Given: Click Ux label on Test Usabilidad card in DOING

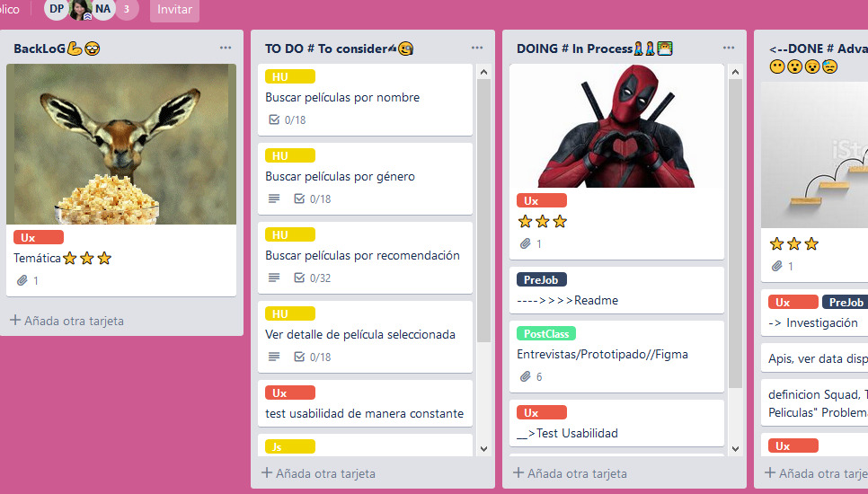Looking at the screenshot, I should point(542,412).
